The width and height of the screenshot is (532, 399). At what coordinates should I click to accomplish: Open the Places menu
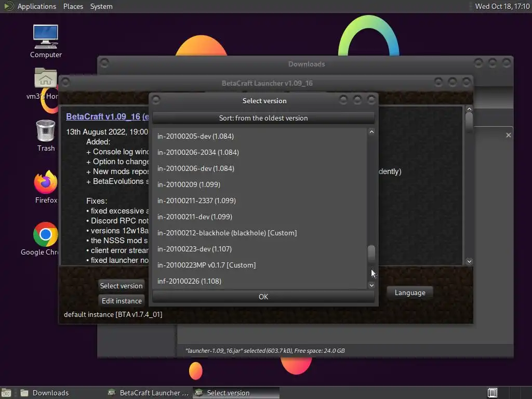click(x=73, y=6)
